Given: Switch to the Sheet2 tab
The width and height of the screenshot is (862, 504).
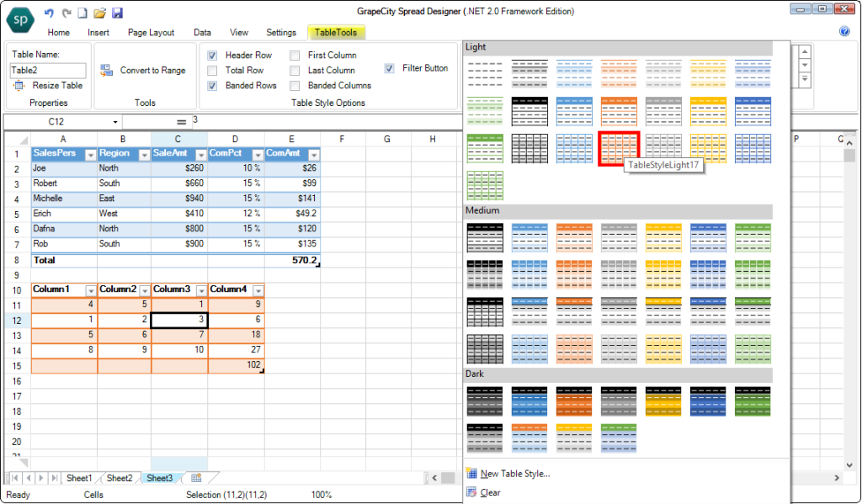Looking at the screenshot, I should click(120, 478).
